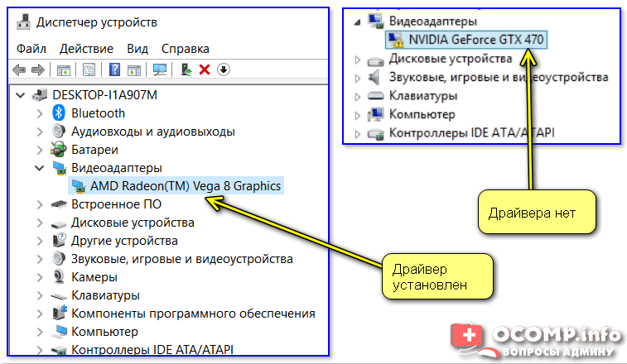This screenshot has height=364, width=627.
Task: Click the Батареи battery icon
Action: pos(58,150)
